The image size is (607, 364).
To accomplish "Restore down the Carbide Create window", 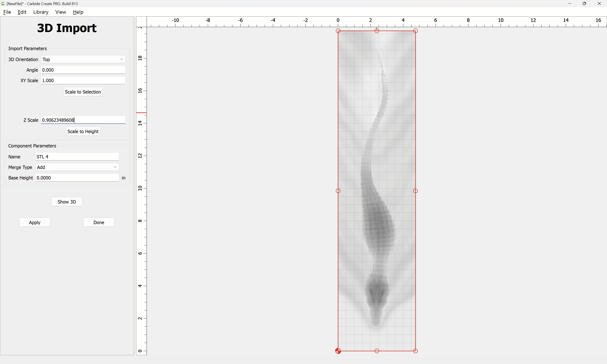I will (584, 4).
